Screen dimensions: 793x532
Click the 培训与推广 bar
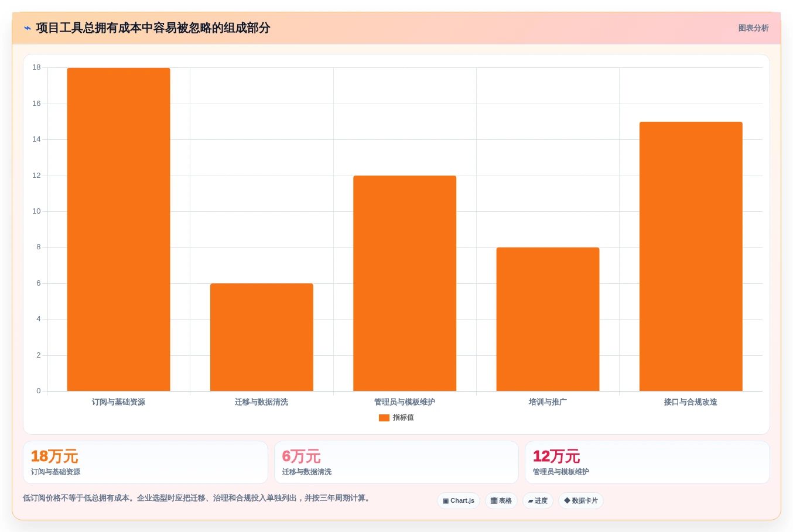(x=548, y=319)
